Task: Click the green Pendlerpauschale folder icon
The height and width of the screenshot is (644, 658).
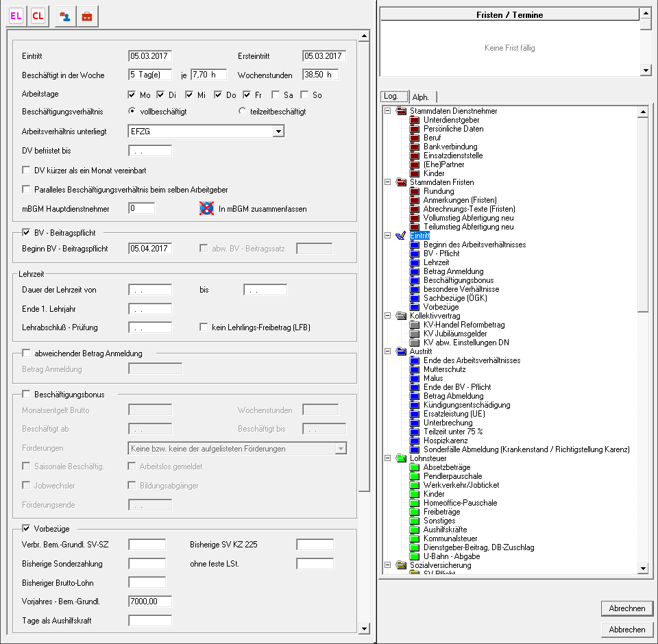Action: coord(414,476)
